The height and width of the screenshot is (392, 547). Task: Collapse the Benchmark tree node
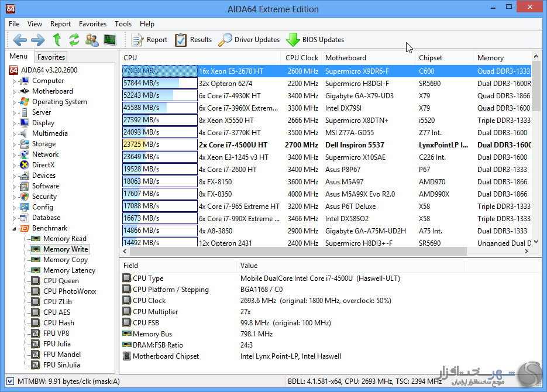15,228
